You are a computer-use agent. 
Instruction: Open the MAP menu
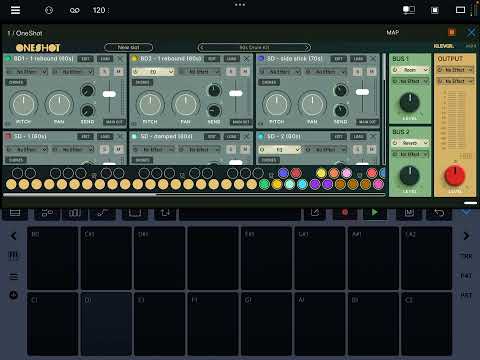[393, 32]
